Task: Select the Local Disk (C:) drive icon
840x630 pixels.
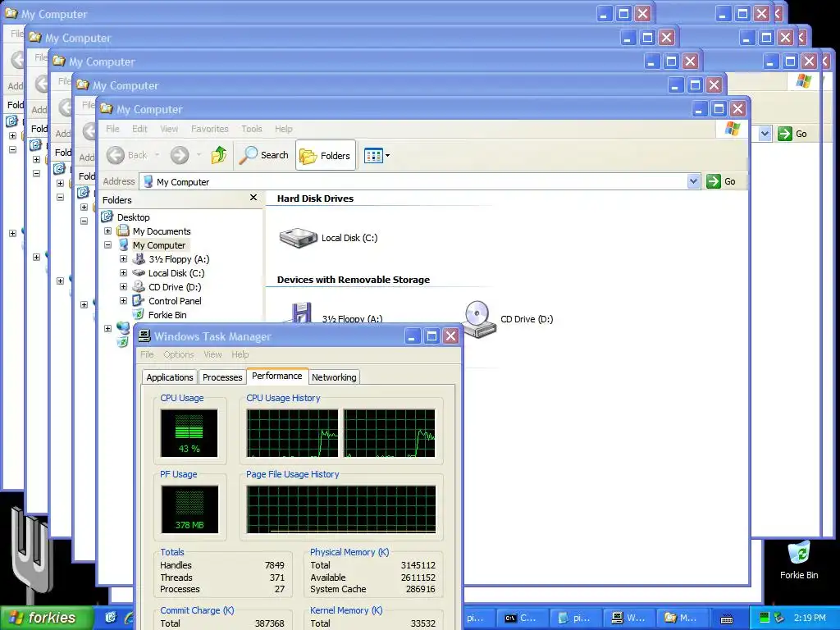Action: click(x=299, y=238)
